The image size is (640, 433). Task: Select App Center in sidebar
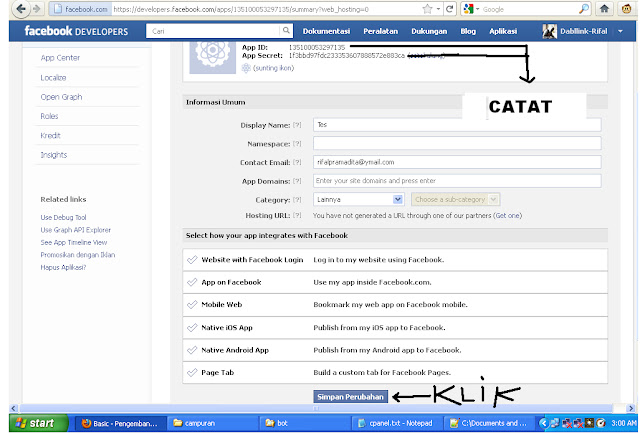click(60, 58)
